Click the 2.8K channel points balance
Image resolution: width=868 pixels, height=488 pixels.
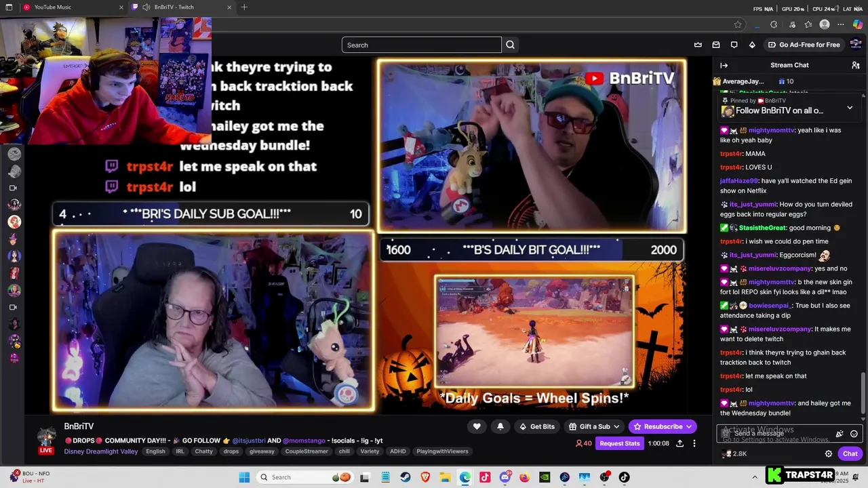pyautogui.click(x=734, y=453)
